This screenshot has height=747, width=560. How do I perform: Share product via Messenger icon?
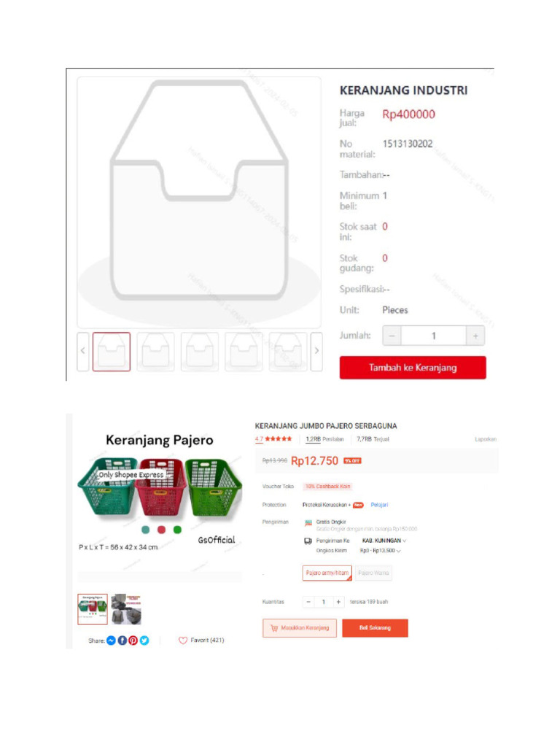tap(111, 640)
